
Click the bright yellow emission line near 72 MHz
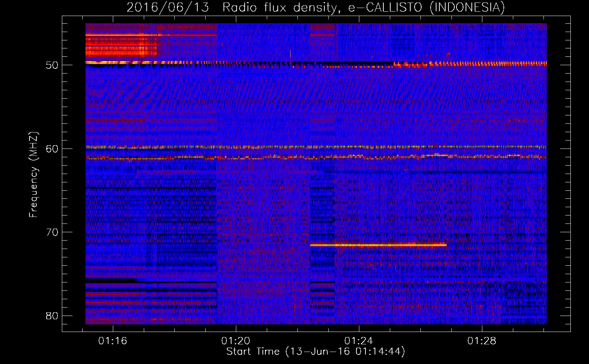[378, 245]
